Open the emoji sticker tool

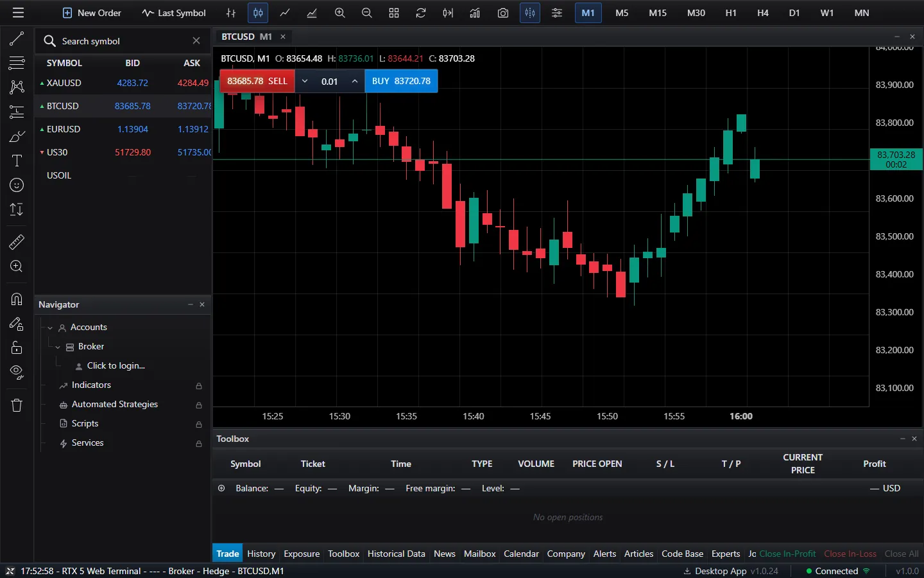[x=17, y=185]
